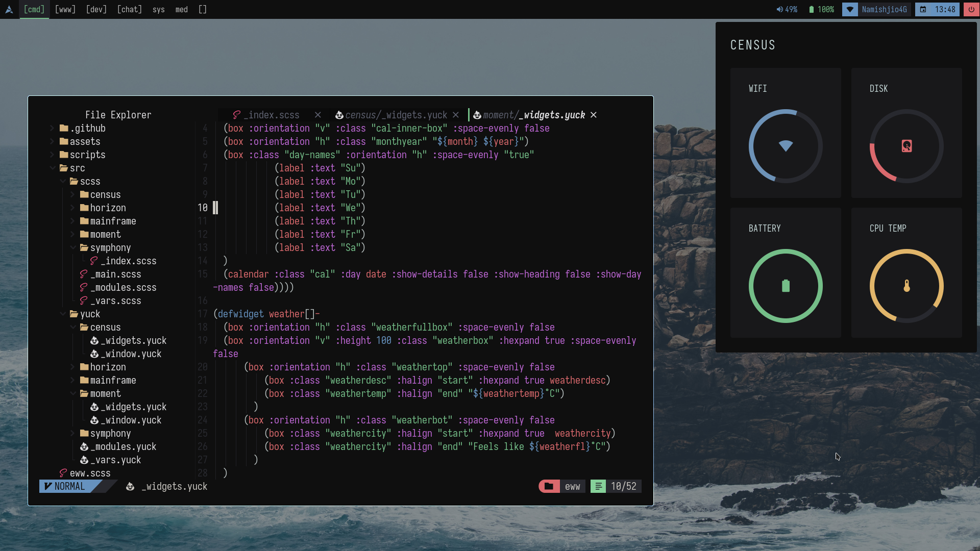Click the wifi icon in Census panel

(x=786, y=146)
